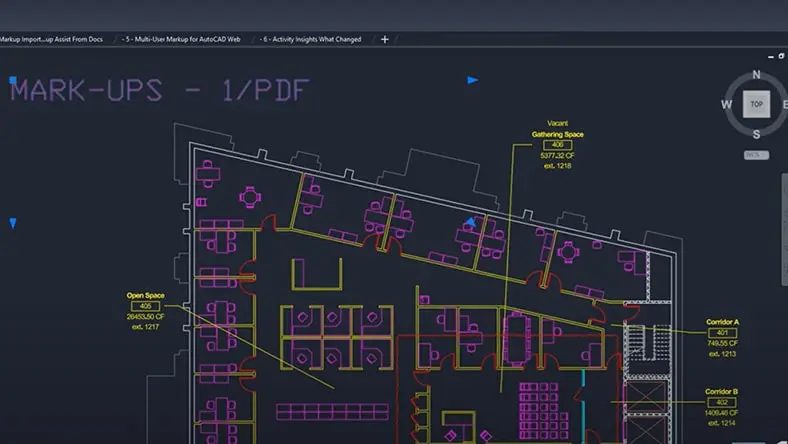
Task: Click the 401 room number box
Action: (722, 333)
